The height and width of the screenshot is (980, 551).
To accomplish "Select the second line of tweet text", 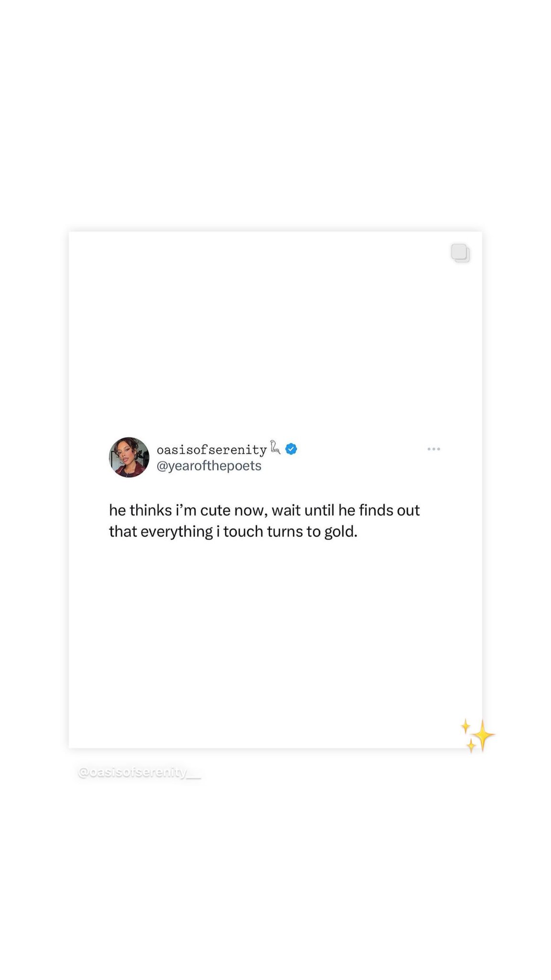I will click(233, 532).
